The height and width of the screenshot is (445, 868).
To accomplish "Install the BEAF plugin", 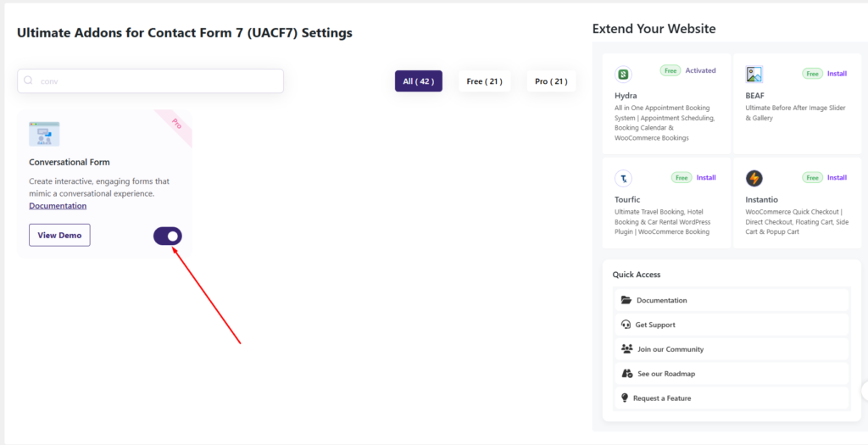I will (x=837, y=73).
